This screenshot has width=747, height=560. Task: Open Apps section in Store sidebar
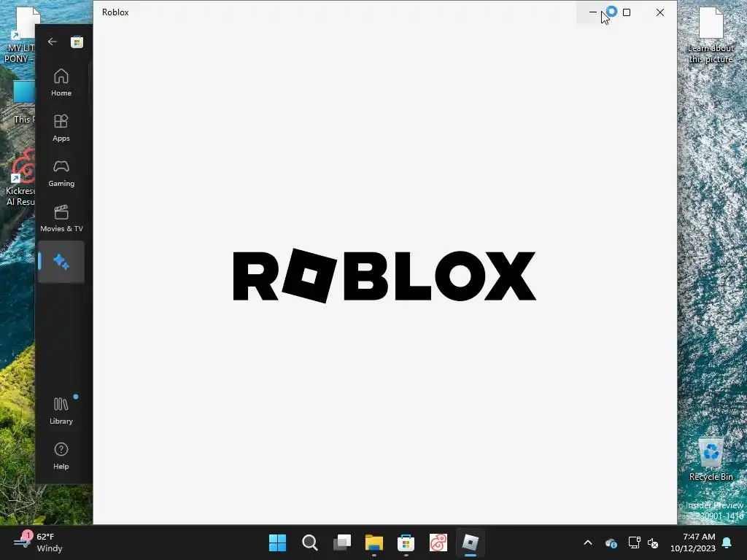61,128
